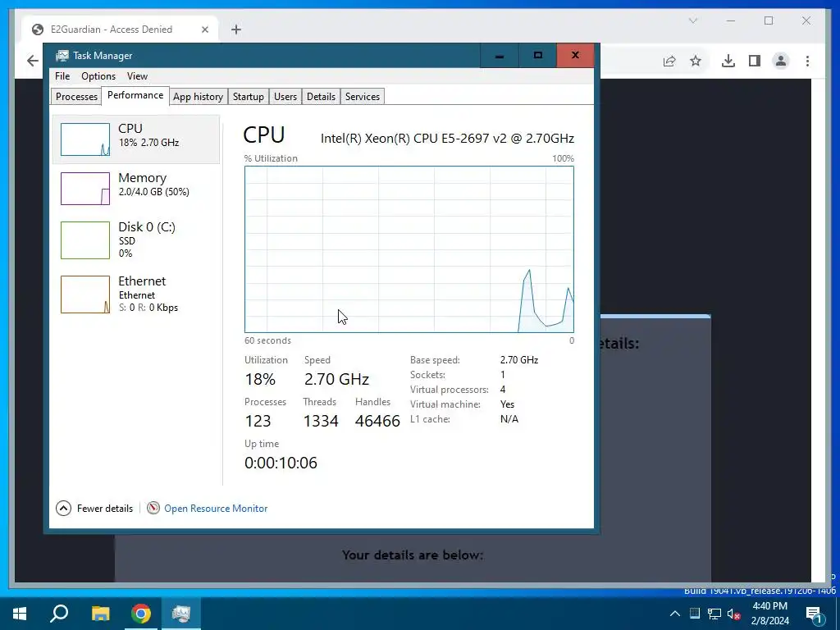The width and height of the screenshot is (840, 630).
Task: Click the network tray icon
Action: click(x=714, y=614)
